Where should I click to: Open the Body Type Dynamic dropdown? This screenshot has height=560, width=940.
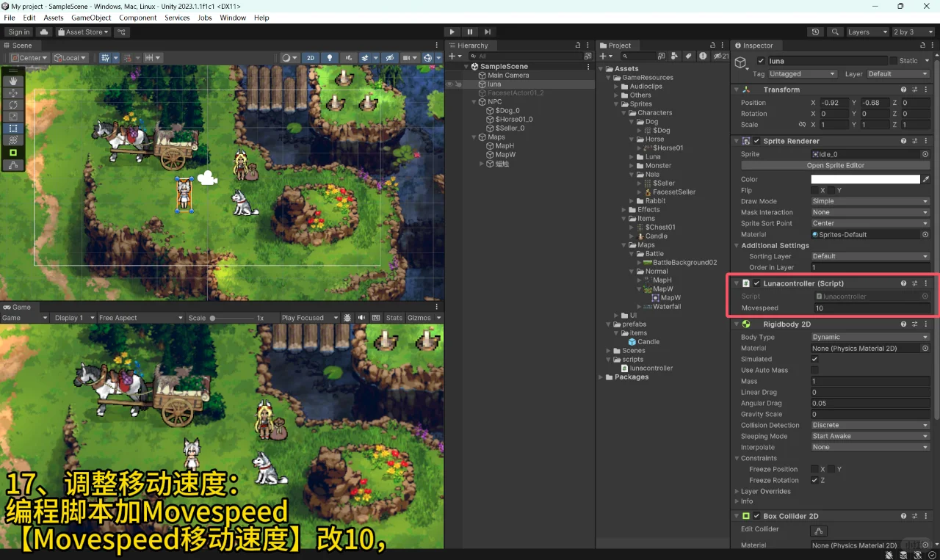pyautogui.click(x=870, y=338)
